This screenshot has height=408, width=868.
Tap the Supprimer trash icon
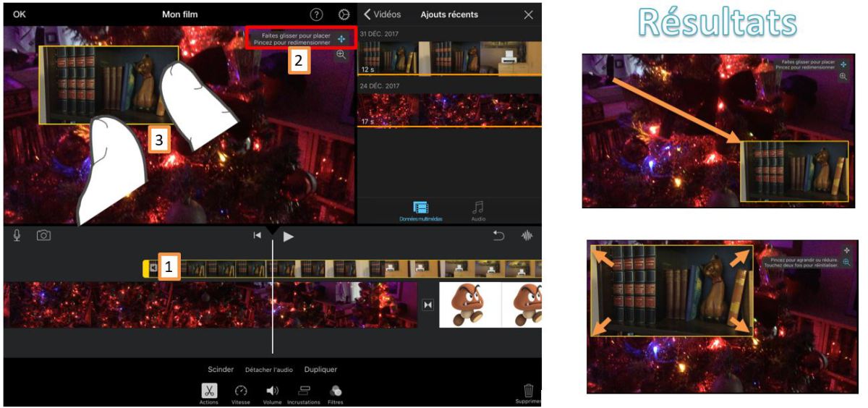tap(528, 394)
